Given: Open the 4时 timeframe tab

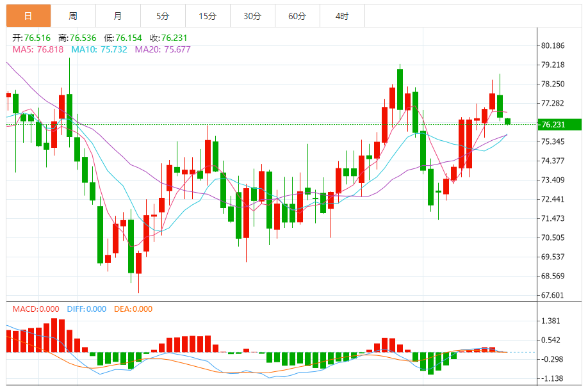Looking at the screenshot, I should 342,16.
